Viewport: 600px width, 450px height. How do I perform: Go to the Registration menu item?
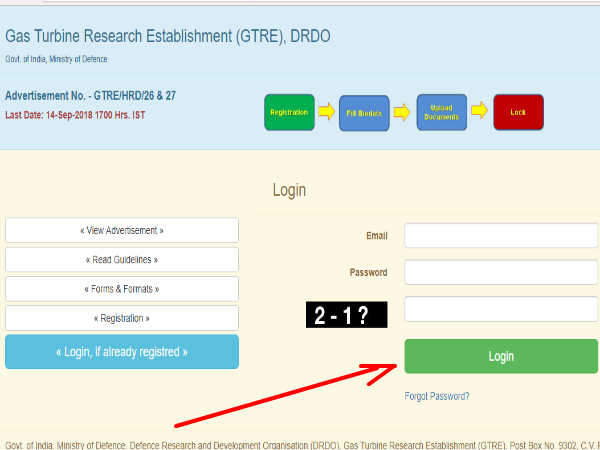(x=122, y=318)
